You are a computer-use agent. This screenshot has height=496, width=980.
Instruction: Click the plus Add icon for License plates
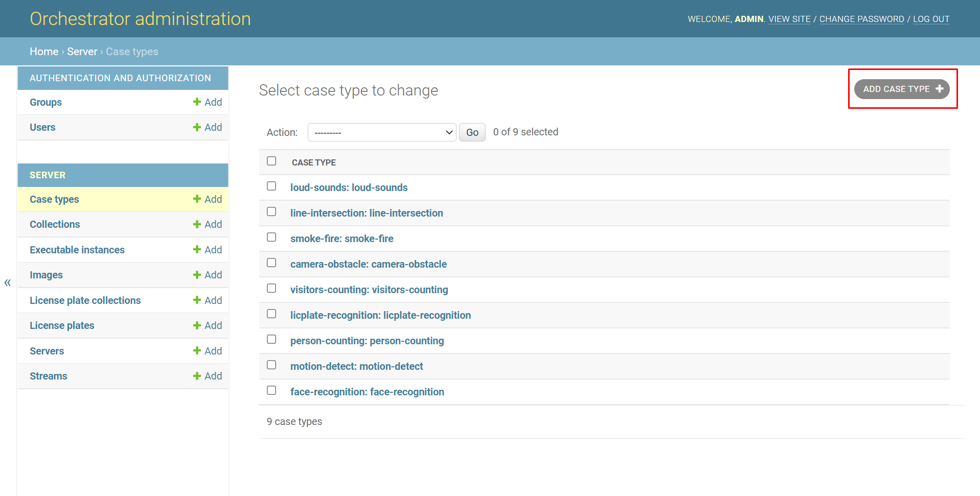[x=197, y=325]
